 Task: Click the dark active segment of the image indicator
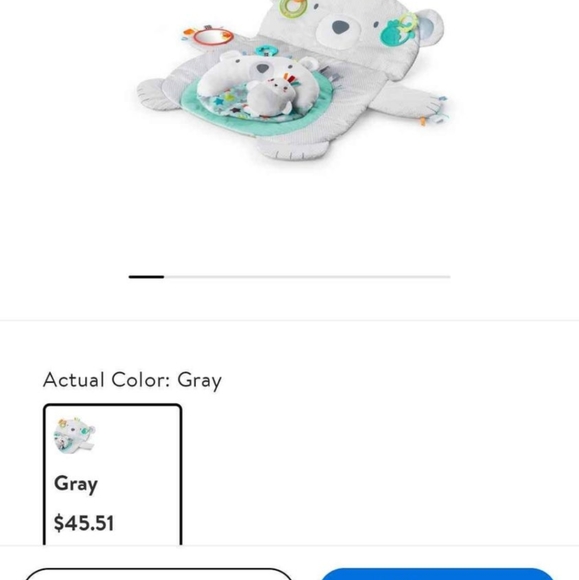[x=146, y=277]
